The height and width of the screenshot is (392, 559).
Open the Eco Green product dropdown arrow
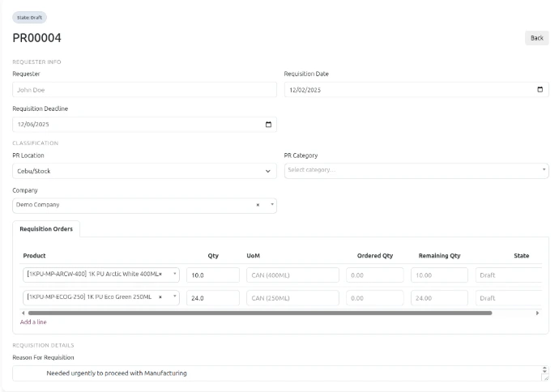(x=175, y=297)
